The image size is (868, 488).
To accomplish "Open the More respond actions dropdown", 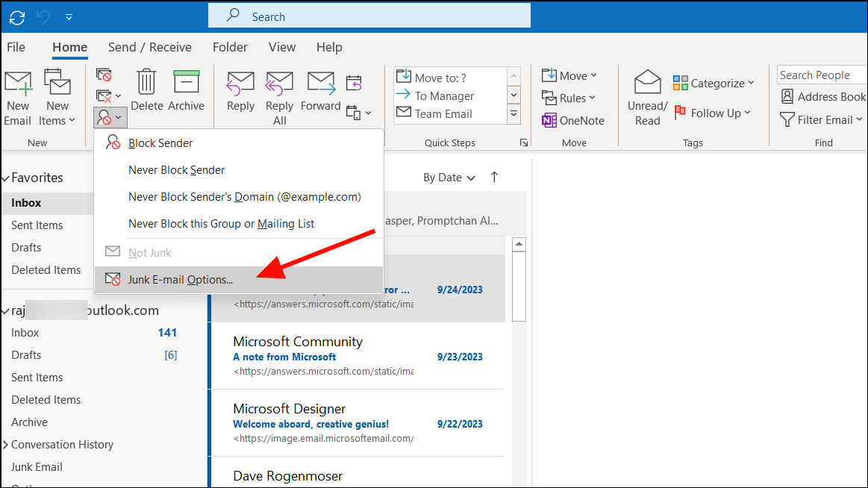I will click(359, 113).
